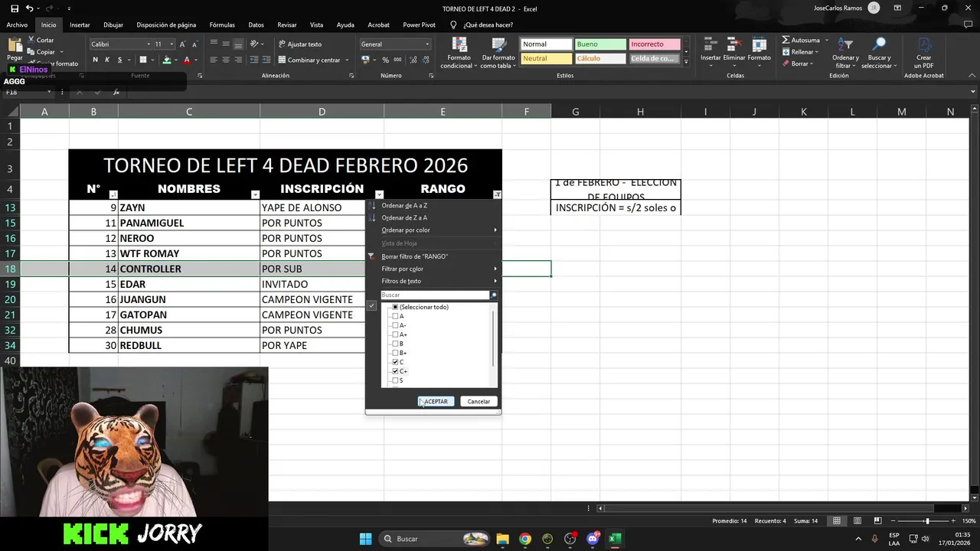
Task: Toggle the (Seleccionar todo) checkbox
Action: pyautogui.click(x=396, y=307)
